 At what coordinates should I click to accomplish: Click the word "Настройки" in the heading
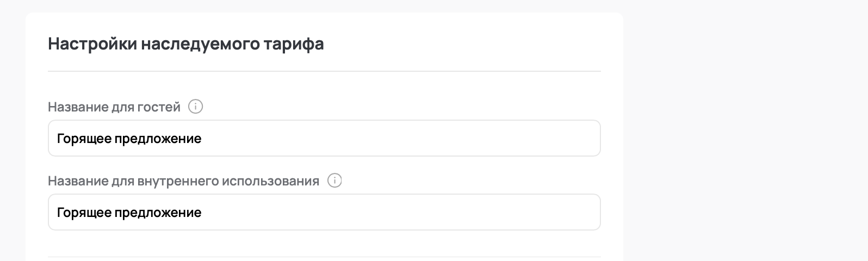click(x=92, y=43)
